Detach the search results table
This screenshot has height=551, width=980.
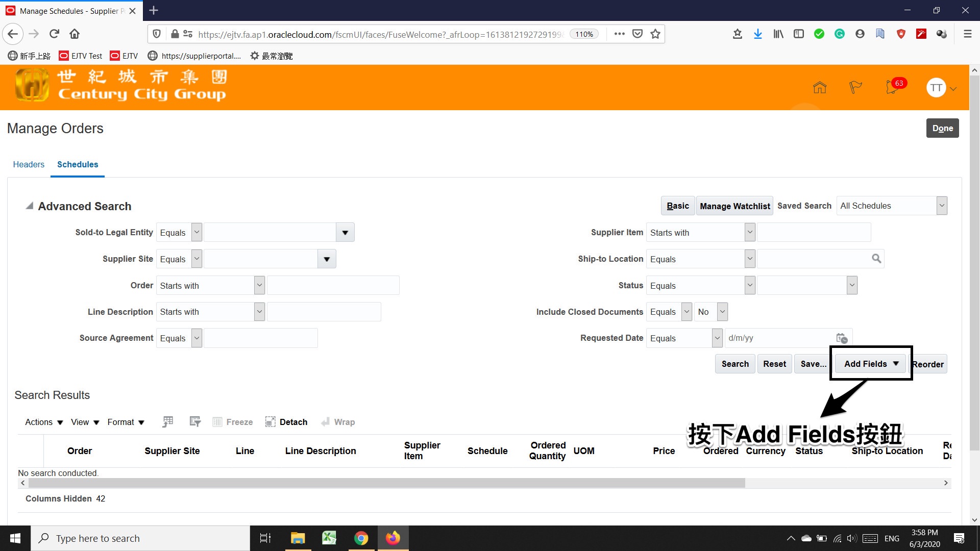coord(286,422)
